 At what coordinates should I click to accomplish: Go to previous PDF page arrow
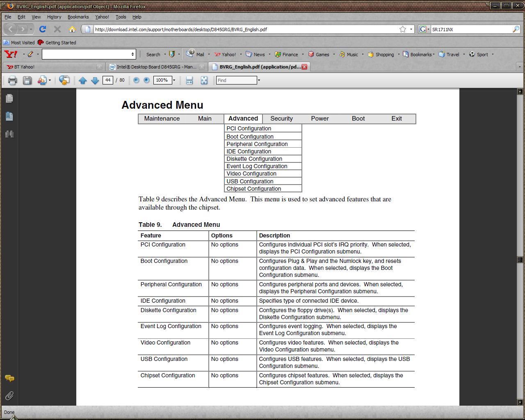tap(82, 80)
